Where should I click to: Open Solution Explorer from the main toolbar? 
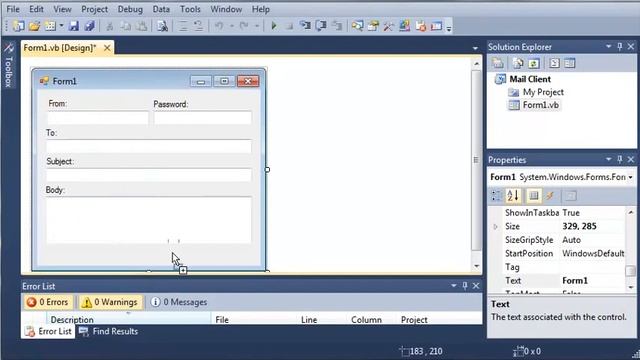[358, 27]
